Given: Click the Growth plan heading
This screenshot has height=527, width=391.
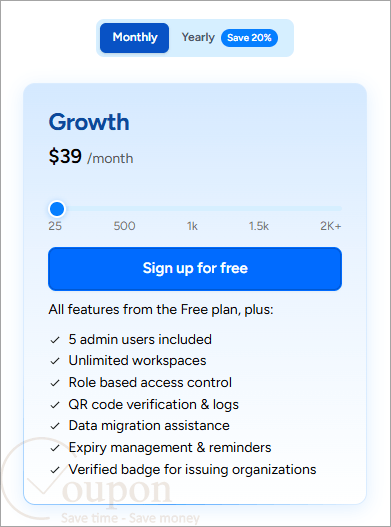Looking at the screenshot, I should click(x=89, y=122).
